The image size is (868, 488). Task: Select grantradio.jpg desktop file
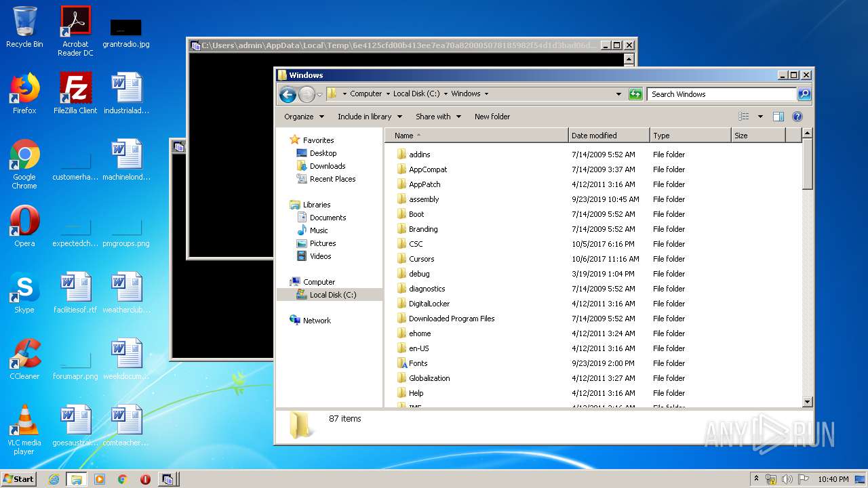coord(126,33)
